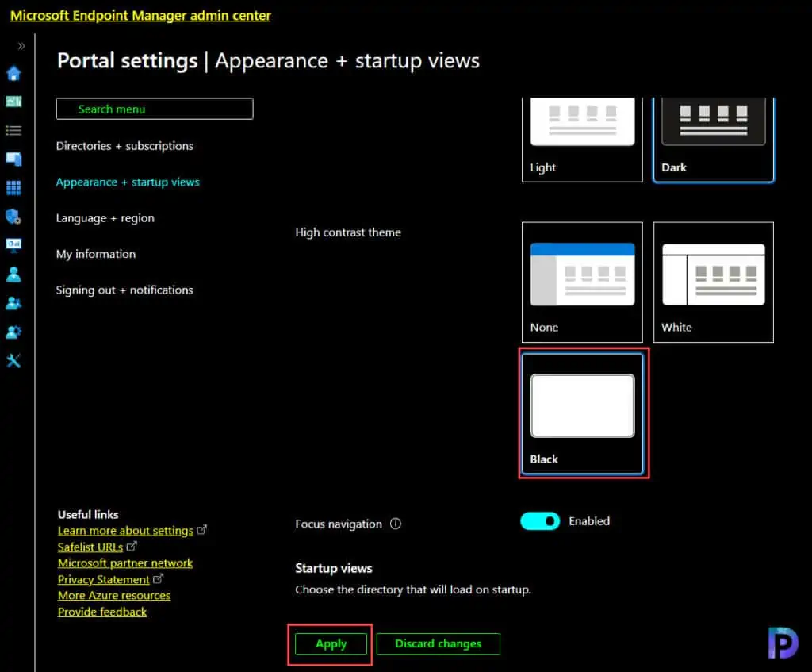Click the Enabled label next to toggle

589,521
